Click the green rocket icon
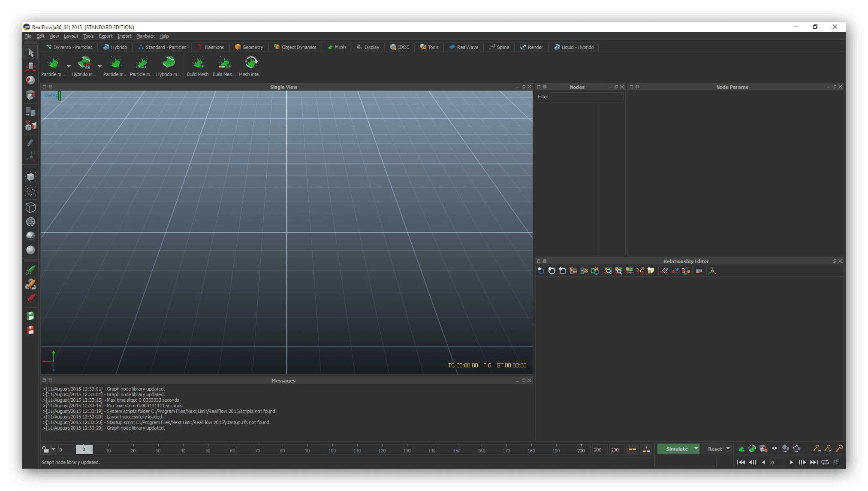Screen dimensions: 868x491 click(30, 270)
